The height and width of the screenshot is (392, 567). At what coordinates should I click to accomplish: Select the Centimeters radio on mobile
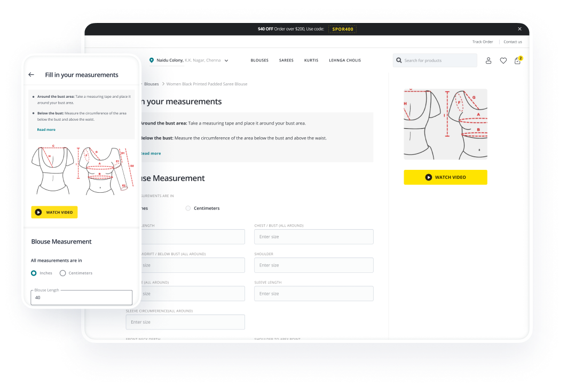coord(62,273)
